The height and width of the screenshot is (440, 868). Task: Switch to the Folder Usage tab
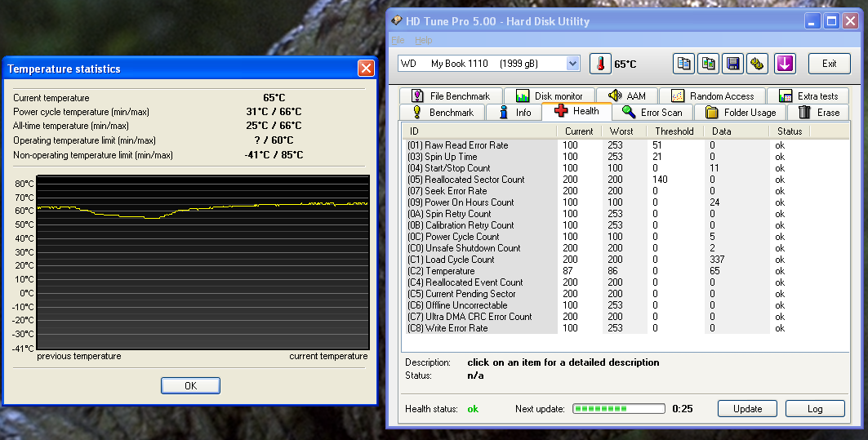click(x=740, y=113)
